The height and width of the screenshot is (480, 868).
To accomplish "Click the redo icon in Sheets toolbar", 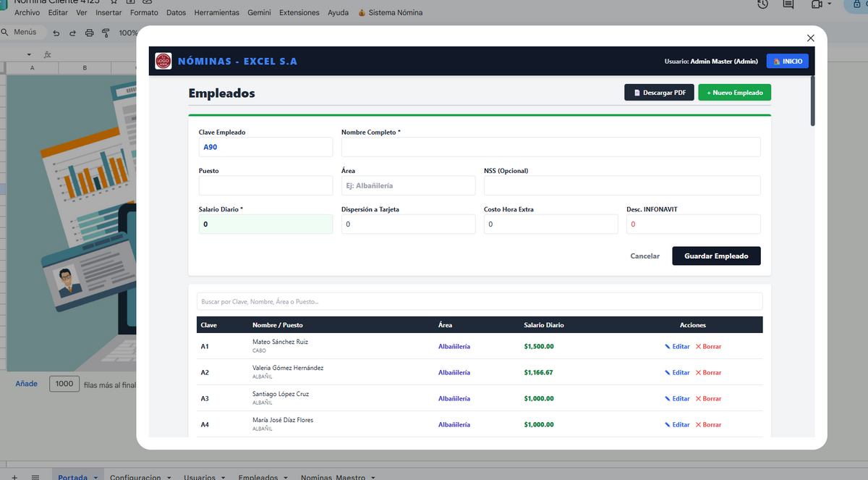I will 72,33.
